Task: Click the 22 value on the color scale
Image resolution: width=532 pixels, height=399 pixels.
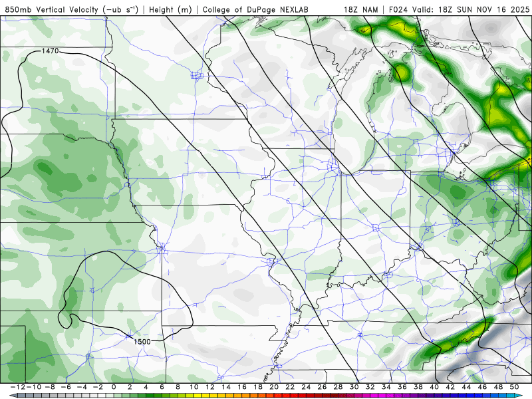Action: (290, 387)
